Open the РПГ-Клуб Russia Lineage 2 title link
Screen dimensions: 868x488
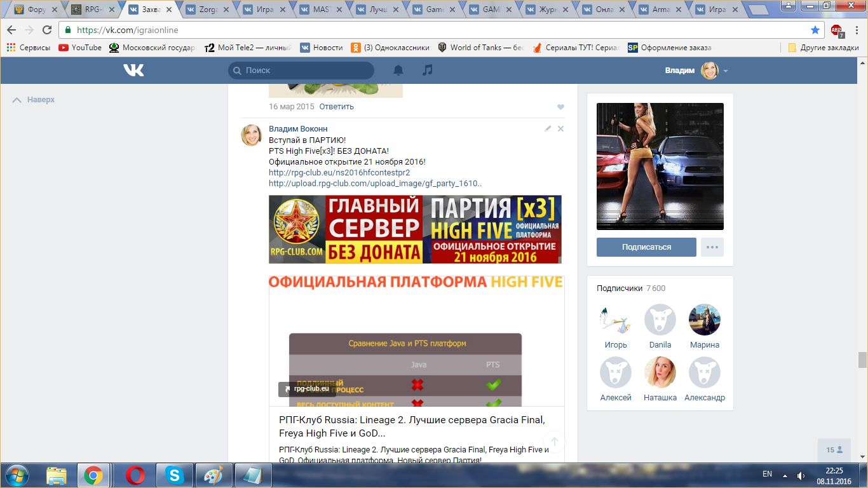tap(412, 426)
